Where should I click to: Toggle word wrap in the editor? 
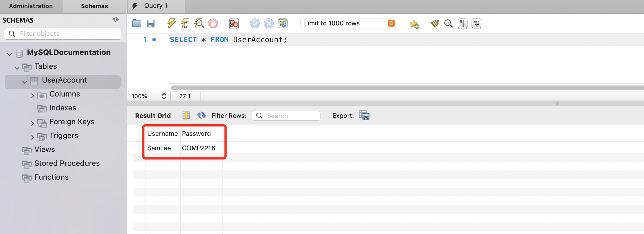click(x=476, y=23)
